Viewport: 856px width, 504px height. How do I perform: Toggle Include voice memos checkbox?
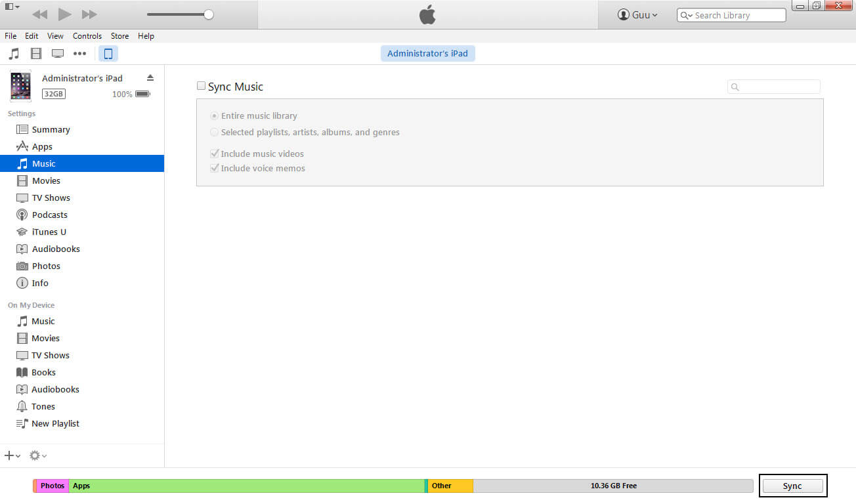coord(214,168)
